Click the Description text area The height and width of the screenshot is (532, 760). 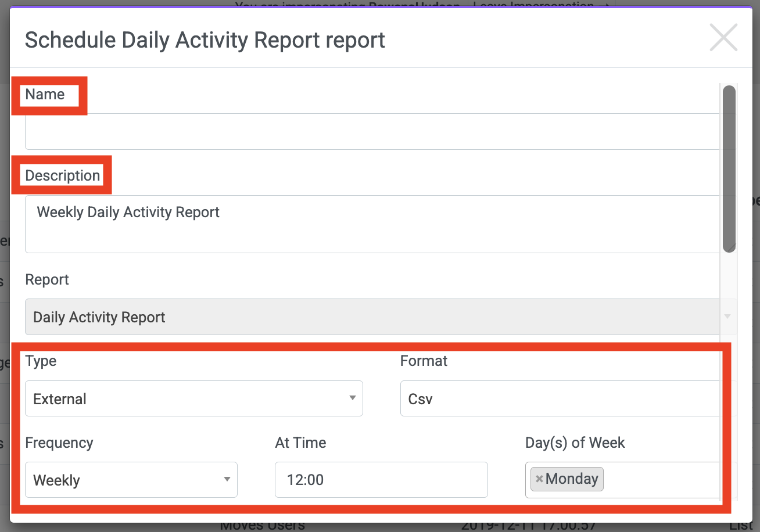point(372,224)
